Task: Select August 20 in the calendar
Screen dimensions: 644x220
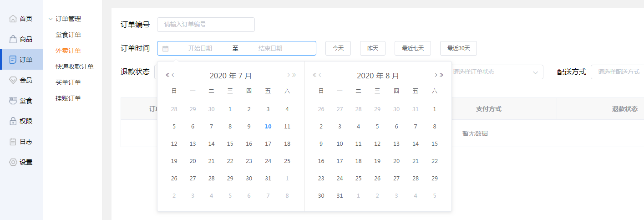Action: [396, 161]
